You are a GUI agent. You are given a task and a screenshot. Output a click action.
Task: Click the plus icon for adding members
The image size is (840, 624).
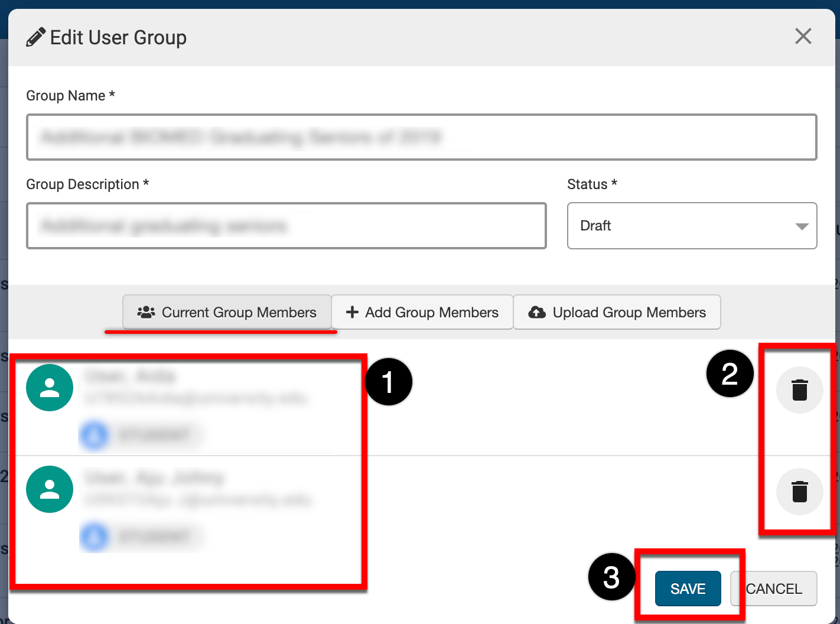click(352, 313)
